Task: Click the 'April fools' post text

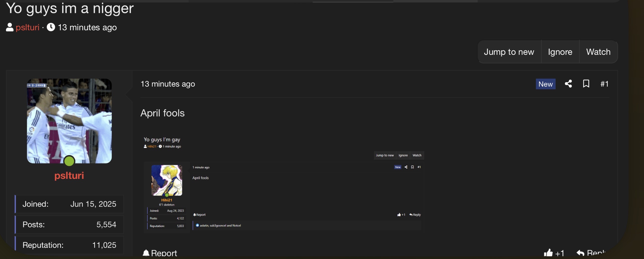Action: click(x=162, y=113)
